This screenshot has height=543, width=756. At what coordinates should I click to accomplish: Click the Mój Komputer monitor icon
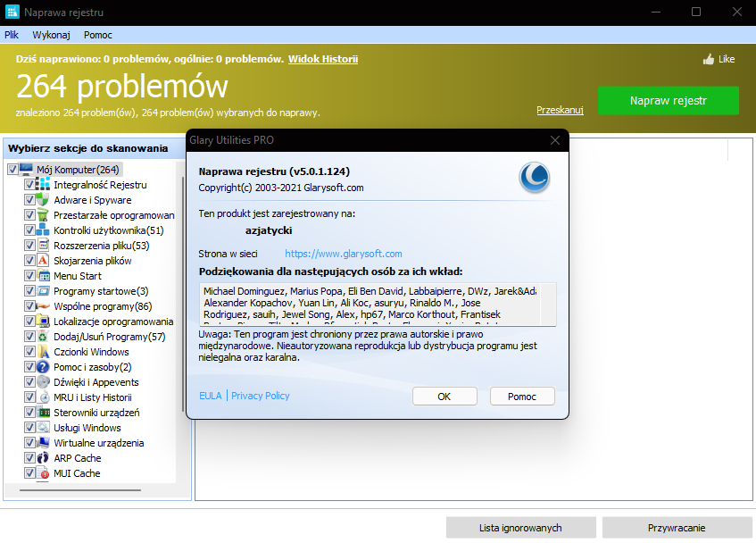(x=26, y=170)
